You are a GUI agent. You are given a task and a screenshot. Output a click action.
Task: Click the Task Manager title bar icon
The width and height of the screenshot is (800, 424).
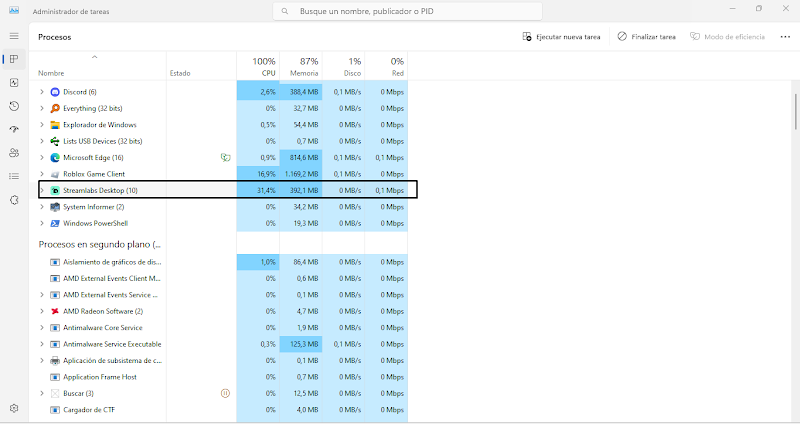coord(14,11)
